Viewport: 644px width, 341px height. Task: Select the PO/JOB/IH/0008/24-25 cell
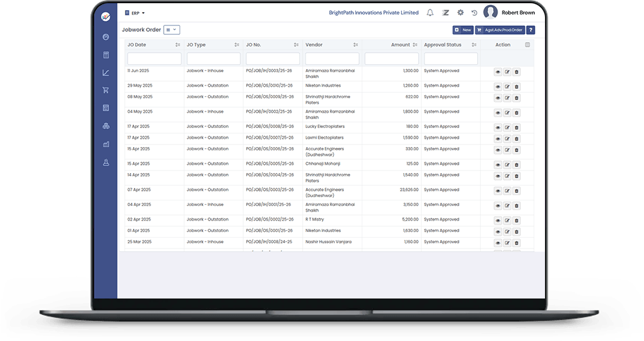tap(273, 243)
